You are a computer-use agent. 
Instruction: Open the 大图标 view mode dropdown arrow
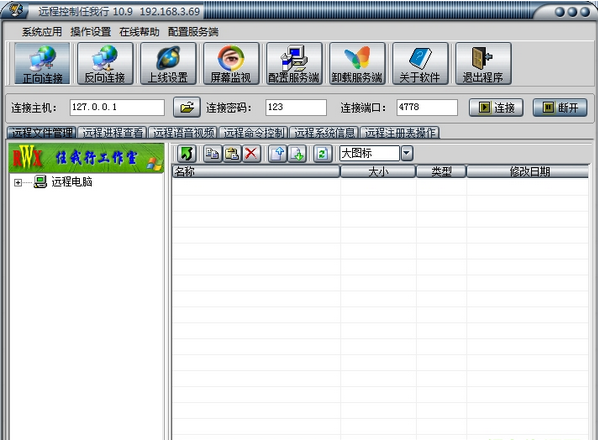tap(407, 154)
